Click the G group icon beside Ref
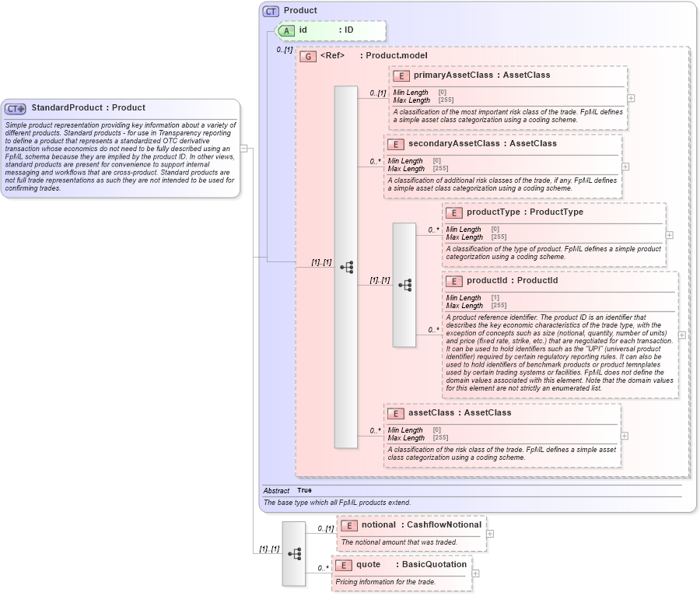This screenshot has height=596, width=700. pos(308,56)
